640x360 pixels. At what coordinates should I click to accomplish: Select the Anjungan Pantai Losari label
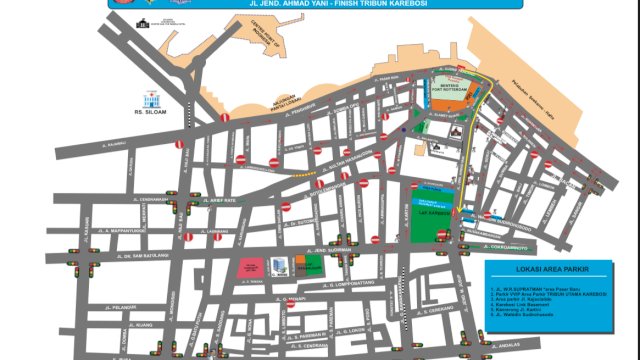pyautogui.click(x=286, y=104)
